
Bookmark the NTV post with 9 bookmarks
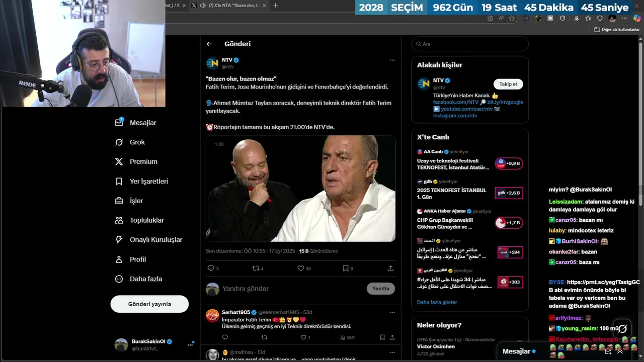(346, 268)
